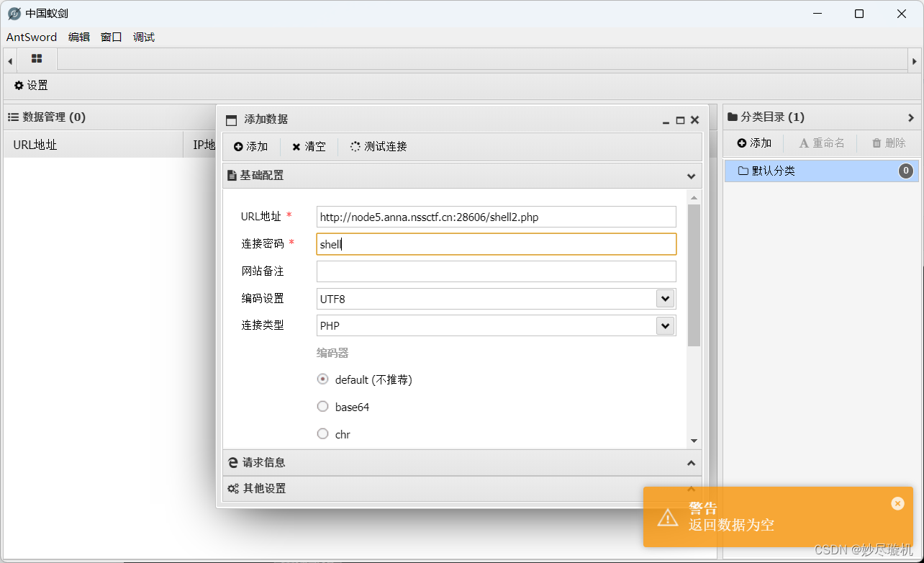Viewport: 924px width, 563px height.
Task: Minimize the 添加数据 dialog
Action: 666,120
